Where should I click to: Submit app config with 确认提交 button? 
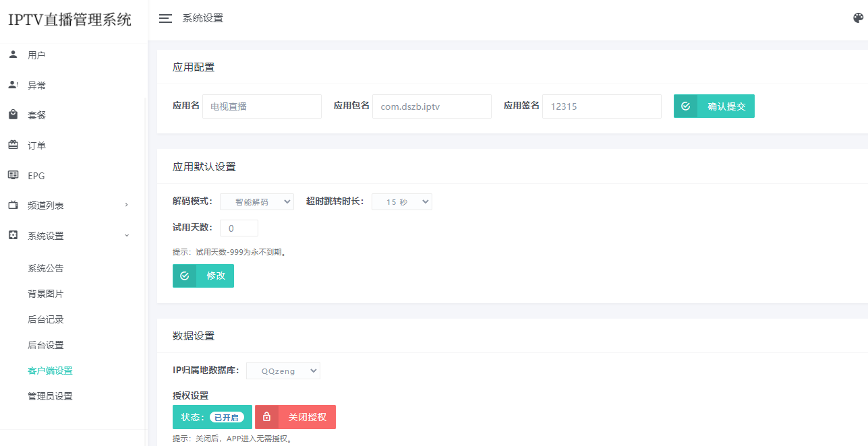tap(714, 106)
